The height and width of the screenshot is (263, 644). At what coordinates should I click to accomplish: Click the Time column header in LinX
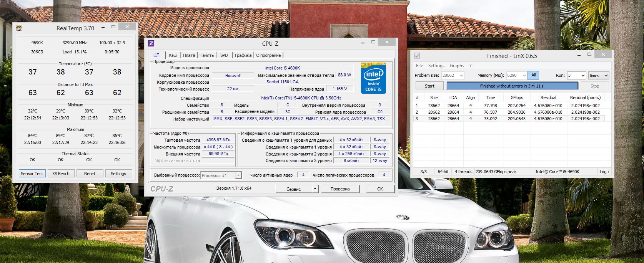[491, 98]
